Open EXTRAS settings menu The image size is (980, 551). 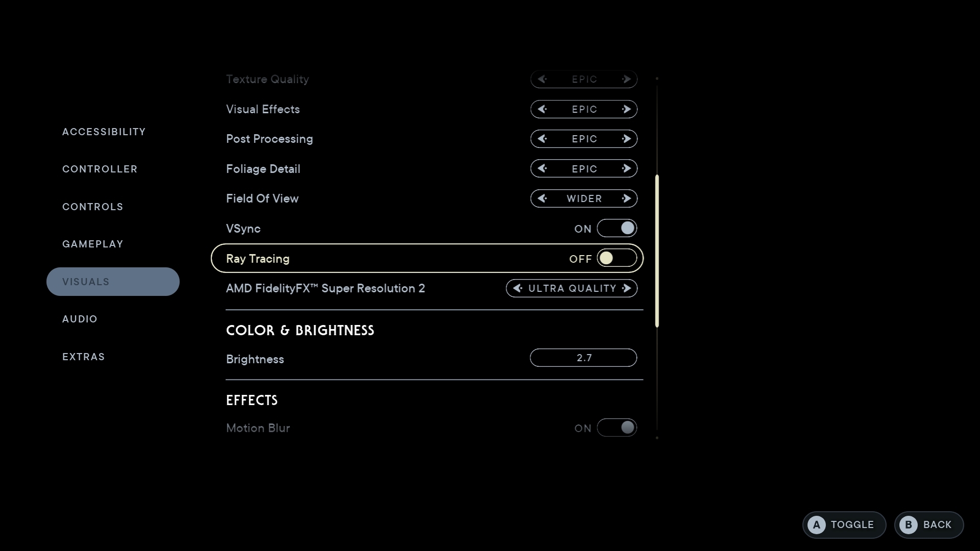point(84,357)
